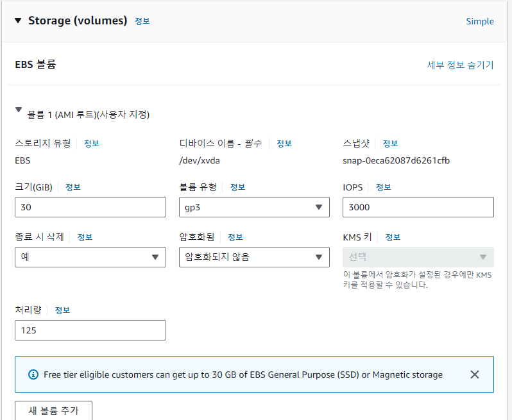This screenshot has width=512, height=420.
Task: Open 정보 link beside 스토리지 유형
Action: [91, 144]
